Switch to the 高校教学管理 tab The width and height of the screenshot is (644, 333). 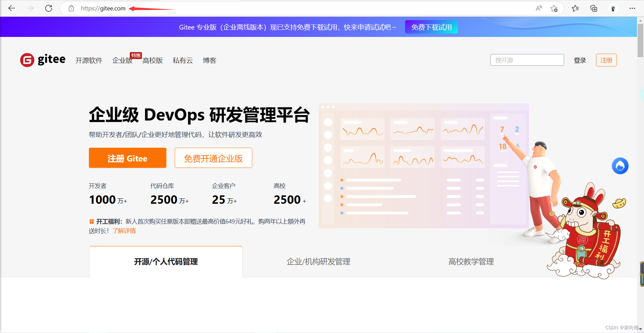[x=471, y=261]
